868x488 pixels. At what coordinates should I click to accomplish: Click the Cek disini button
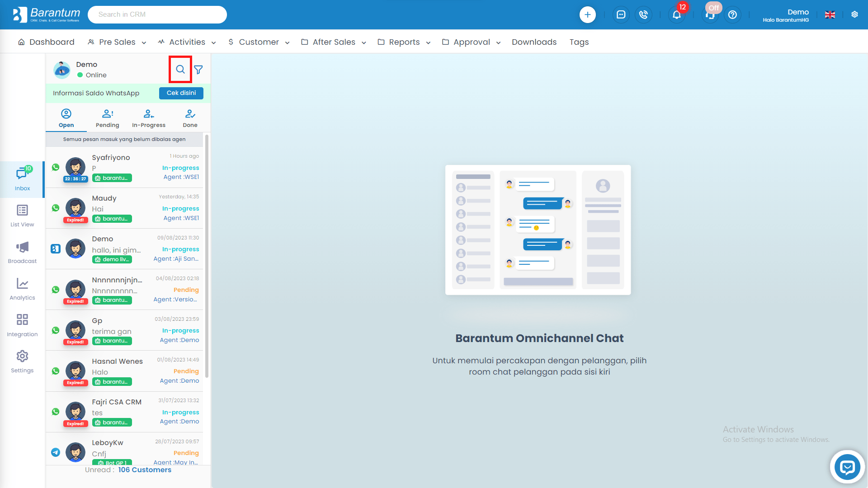(x=181, y=93)
